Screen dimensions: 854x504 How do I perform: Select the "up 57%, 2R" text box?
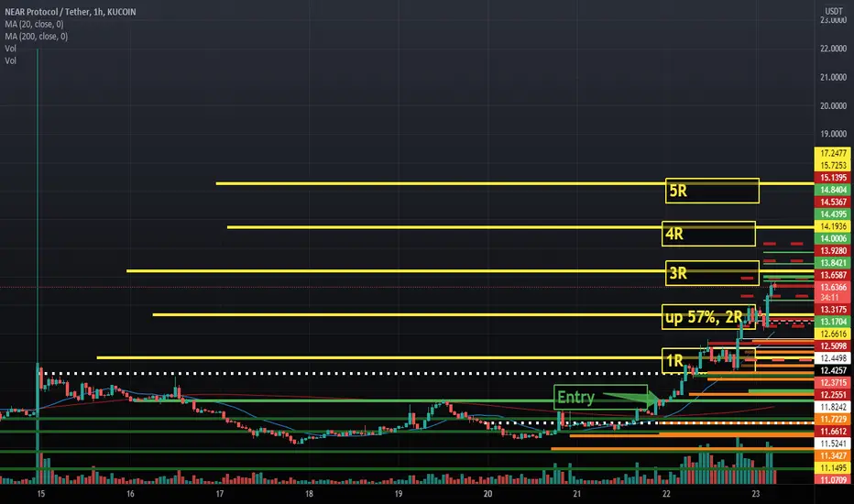pos(708,316)
